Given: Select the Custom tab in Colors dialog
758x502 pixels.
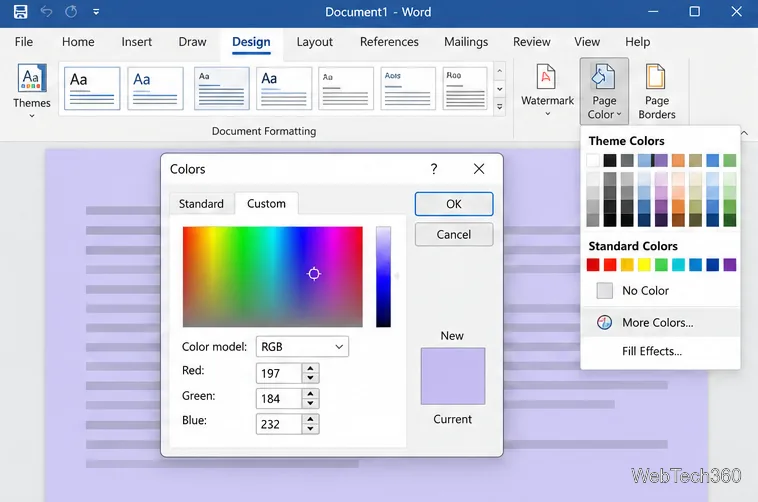Looking at the screenshot, I should tap(266, 204).
